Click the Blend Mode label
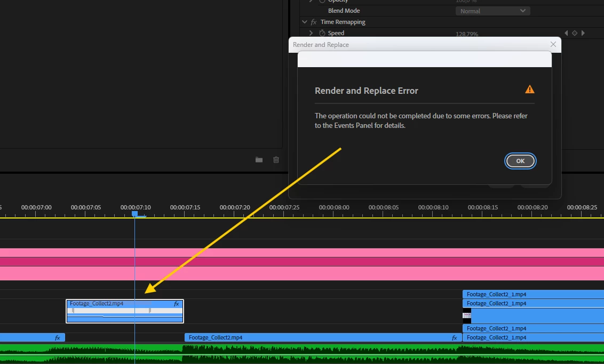The height and width of the screenshot is (364, 604). coord(344,11)
